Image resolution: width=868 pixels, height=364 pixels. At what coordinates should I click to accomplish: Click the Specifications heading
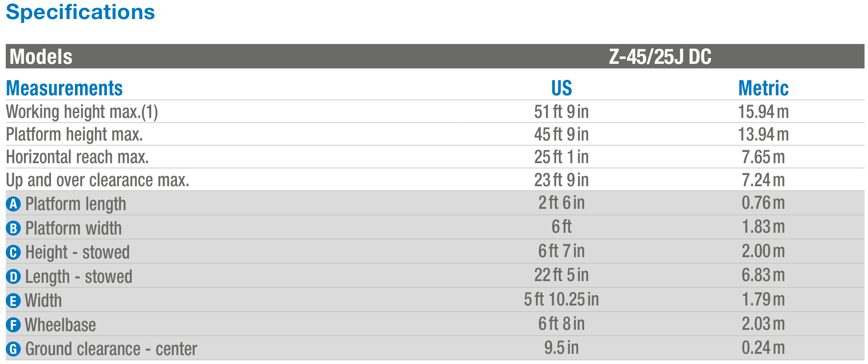point(80,12)
